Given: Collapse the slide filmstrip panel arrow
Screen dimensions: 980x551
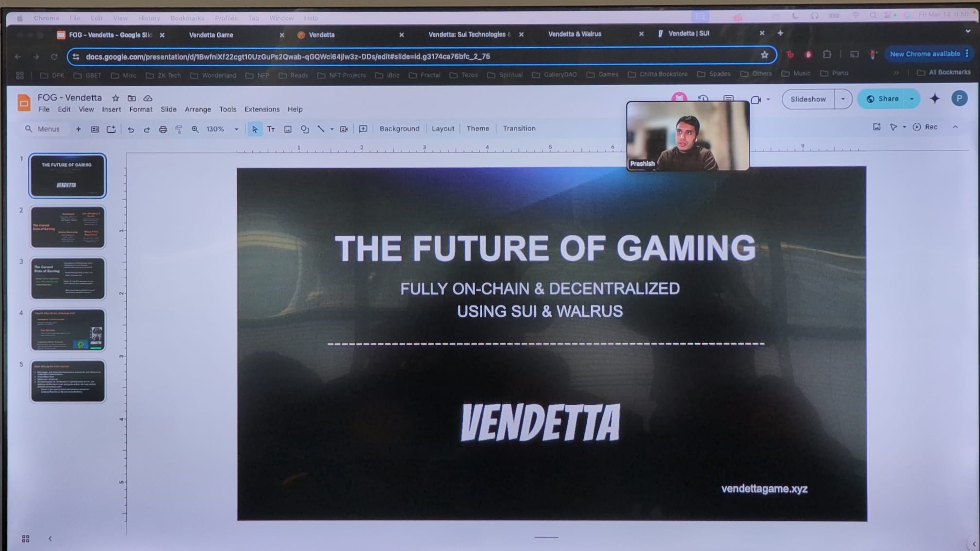Looking at the screenshot, I should (50, 538).
